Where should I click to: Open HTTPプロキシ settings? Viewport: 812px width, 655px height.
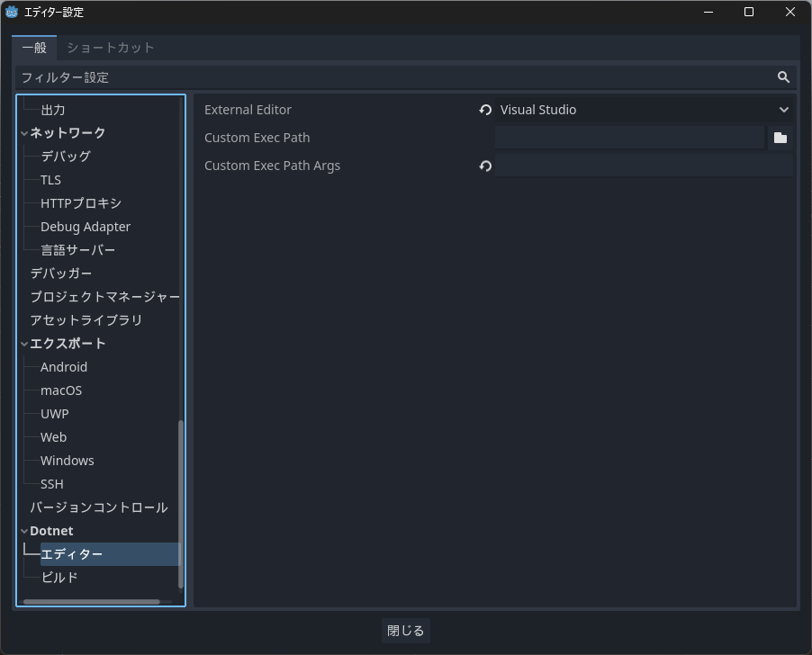coord(81,203)
